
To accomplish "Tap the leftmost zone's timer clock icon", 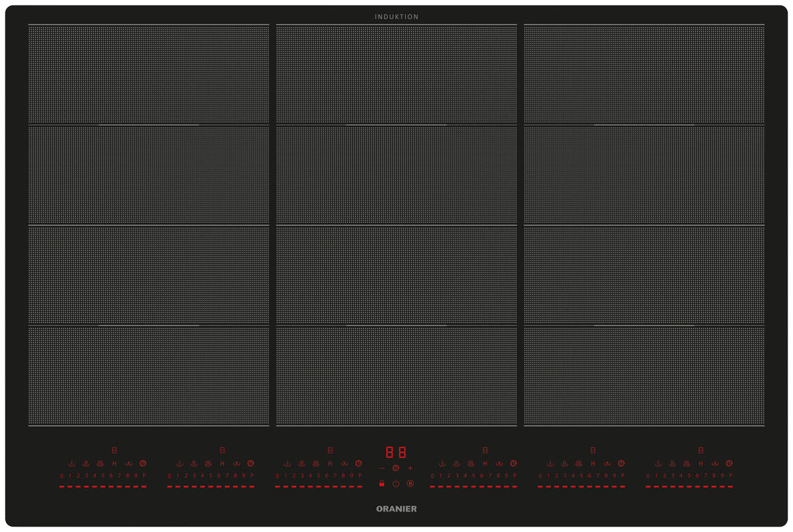I will click(142, 463).
